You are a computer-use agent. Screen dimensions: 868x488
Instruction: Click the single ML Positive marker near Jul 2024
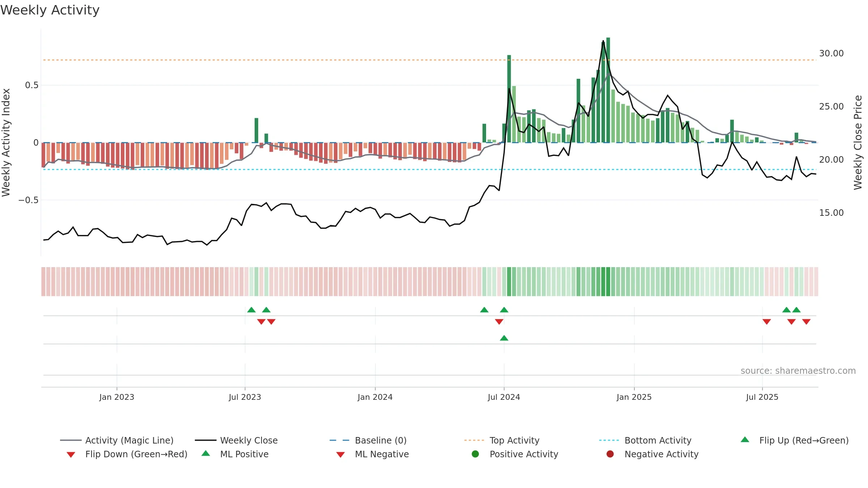pos(504,338)
